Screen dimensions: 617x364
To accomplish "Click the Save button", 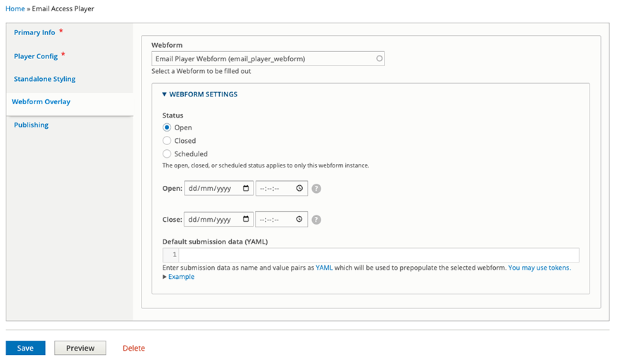I will [x=25, y=348].
